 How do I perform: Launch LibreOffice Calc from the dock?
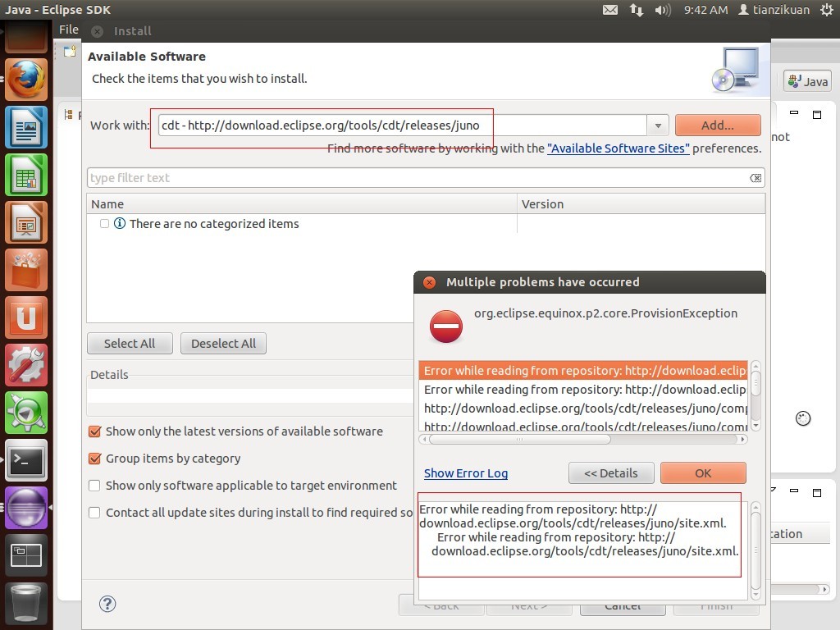25,175
